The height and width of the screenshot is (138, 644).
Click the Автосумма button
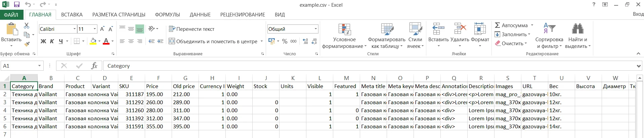[x=511, y=25]
